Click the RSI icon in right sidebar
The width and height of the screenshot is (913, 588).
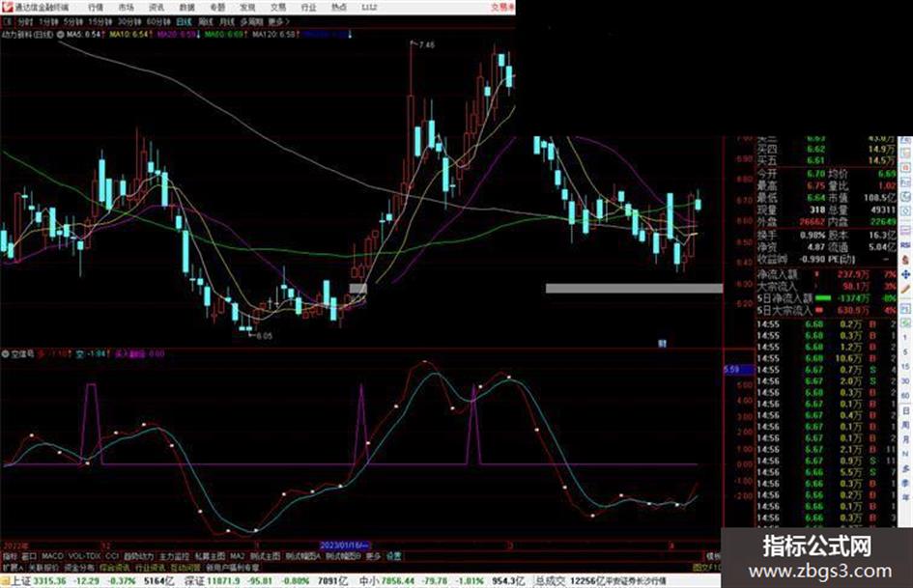[x=905, y=245]
